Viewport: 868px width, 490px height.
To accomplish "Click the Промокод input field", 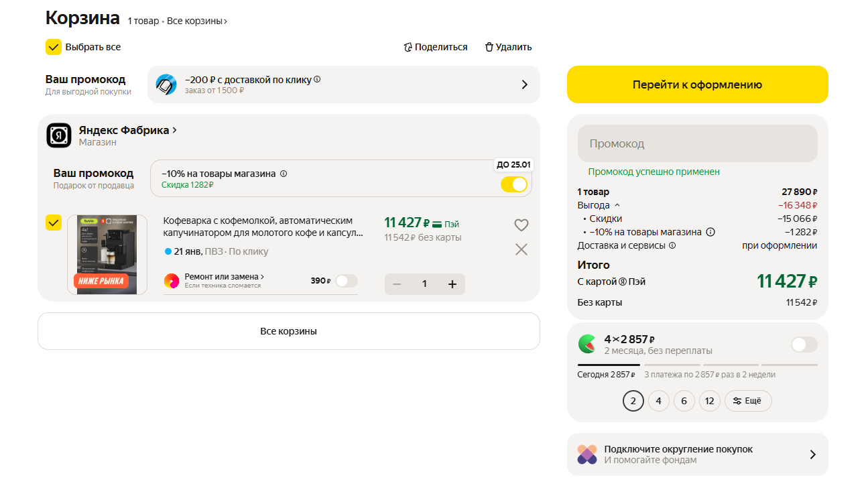I will coord(697,143).
